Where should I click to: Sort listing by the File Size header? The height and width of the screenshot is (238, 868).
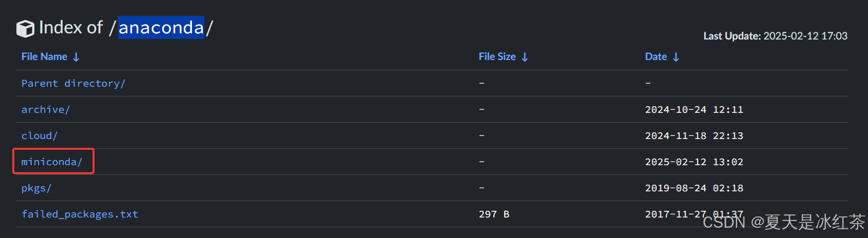pyautogui.click(x=497, y=56)
